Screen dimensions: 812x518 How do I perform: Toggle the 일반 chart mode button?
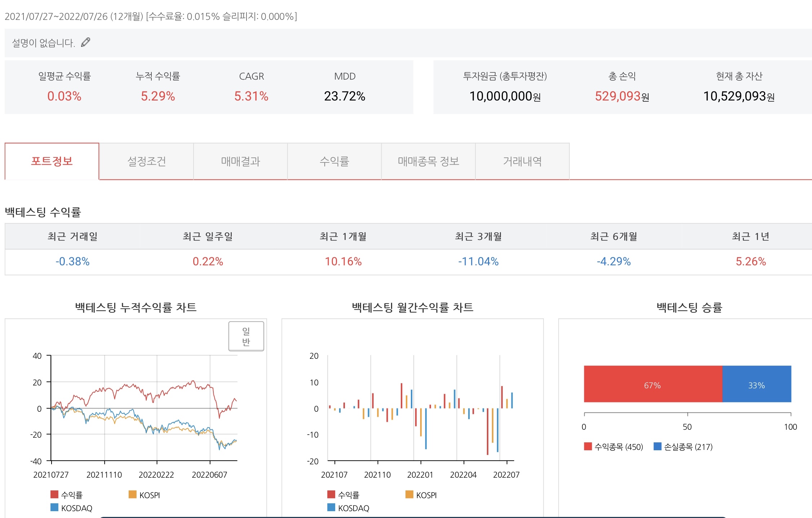pos(246,336)
